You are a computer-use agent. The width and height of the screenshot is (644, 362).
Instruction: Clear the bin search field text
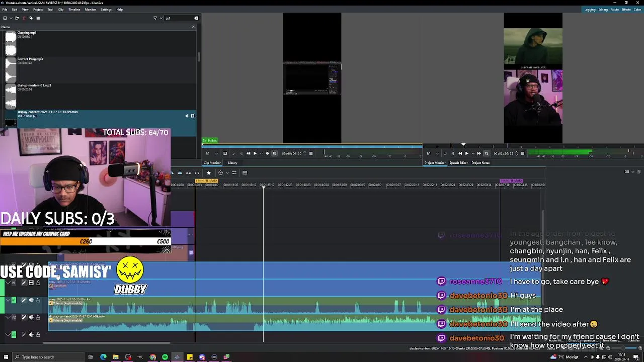click(x=196, y=18)
